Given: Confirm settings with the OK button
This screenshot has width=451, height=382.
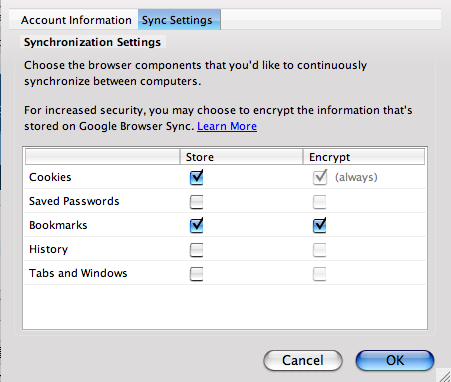Looking at the screenshot, I should pos(395,360).
